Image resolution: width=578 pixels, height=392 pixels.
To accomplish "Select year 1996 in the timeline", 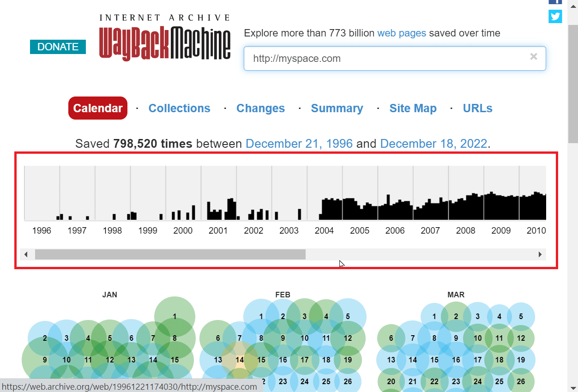I will 42,230.
